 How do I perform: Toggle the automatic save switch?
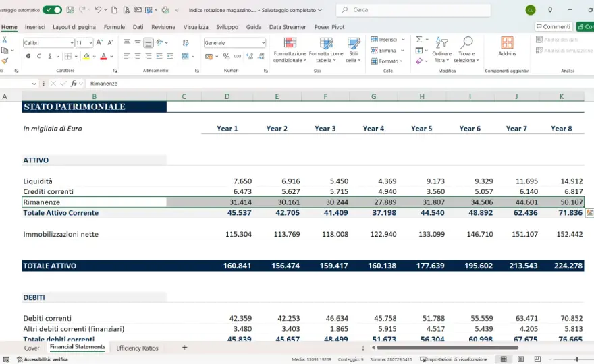pos(52,10)
